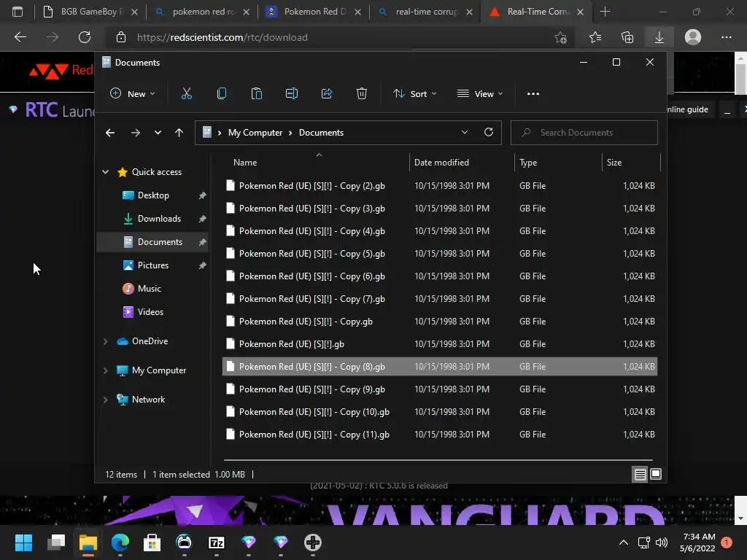Open Microsoft Edge from the taskbar
This screenshot has width=747, height=560.
(120, 542)
